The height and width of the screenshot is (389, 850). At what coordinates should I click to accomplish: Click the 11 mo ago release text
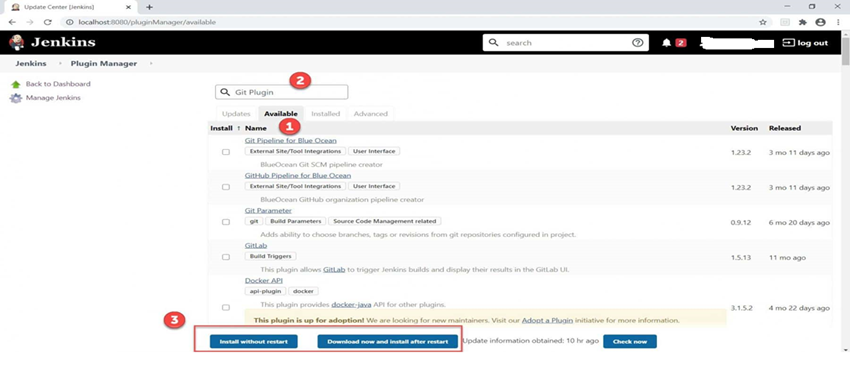788,258
